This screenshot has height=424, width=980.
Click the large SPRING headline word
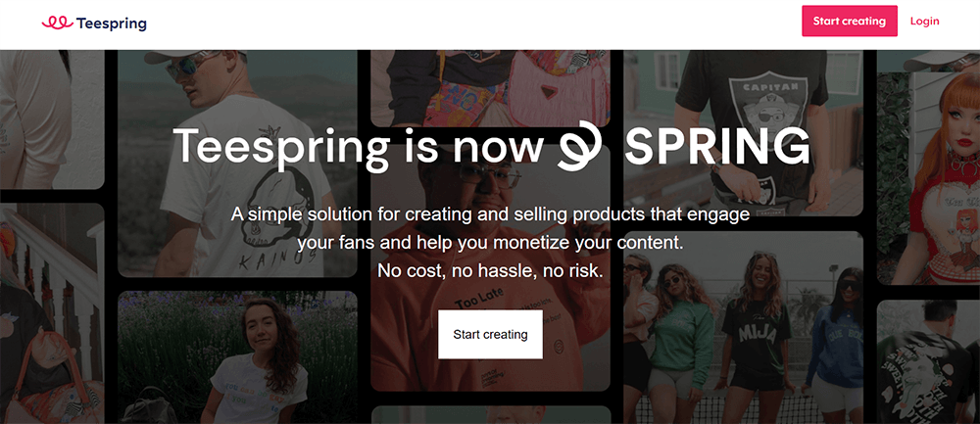(717, 147)
